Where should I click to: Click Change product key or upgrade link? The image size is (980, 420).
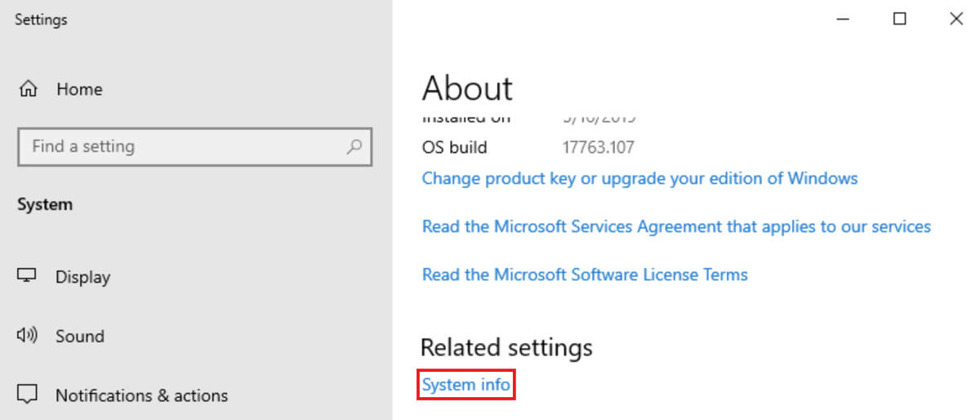(639, 178)
